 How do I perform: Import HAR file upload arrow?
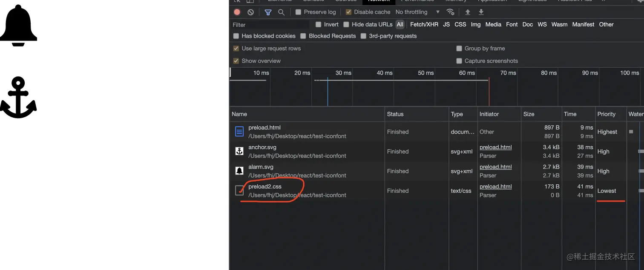point(468,12)
